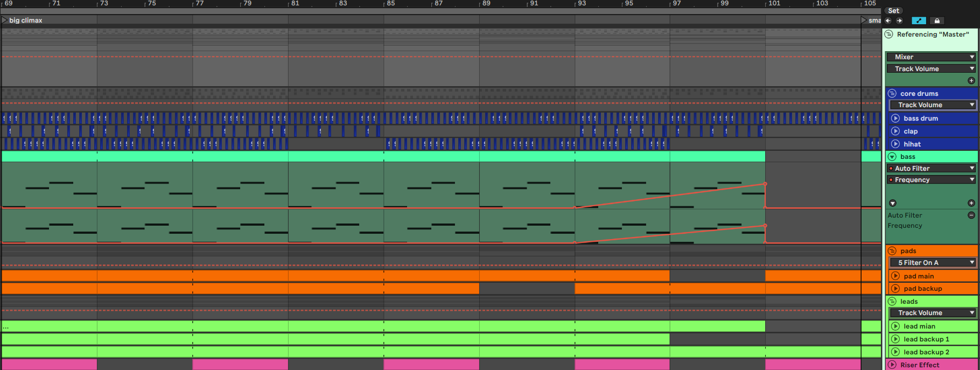Screen dimensions: 980x370
Task: Fold the bass track
Action: (x=892, y=157)
